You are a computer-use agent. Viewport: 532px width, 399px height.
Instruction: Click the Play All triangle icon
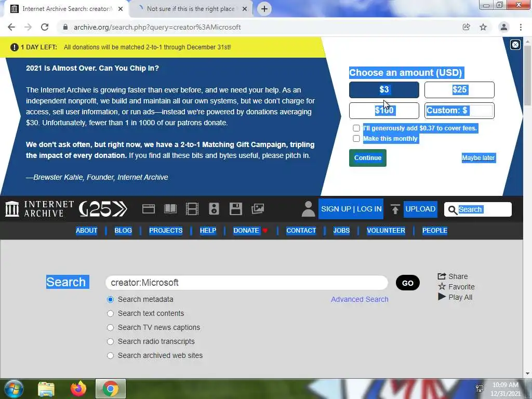[442, 297]
